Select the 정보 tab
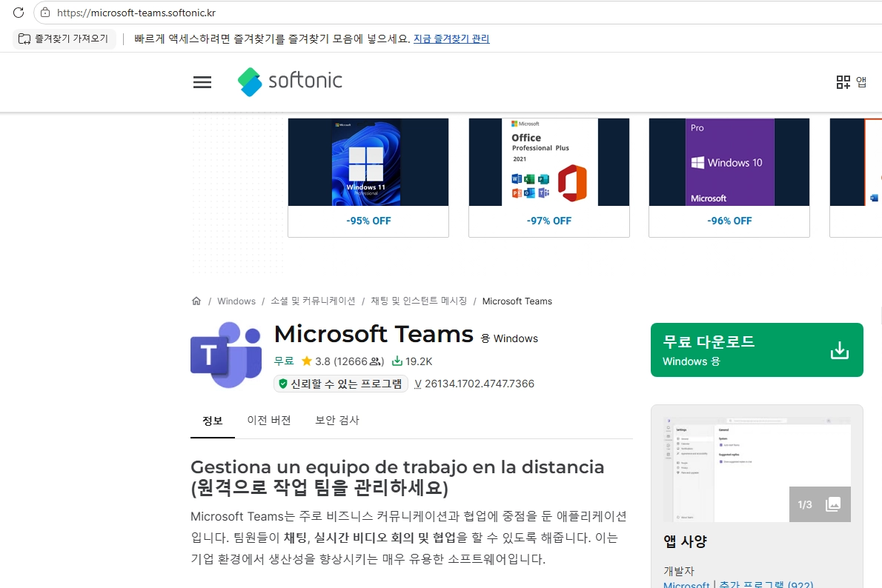The height and width of the screenshot is (588, 882). (213, 421)
